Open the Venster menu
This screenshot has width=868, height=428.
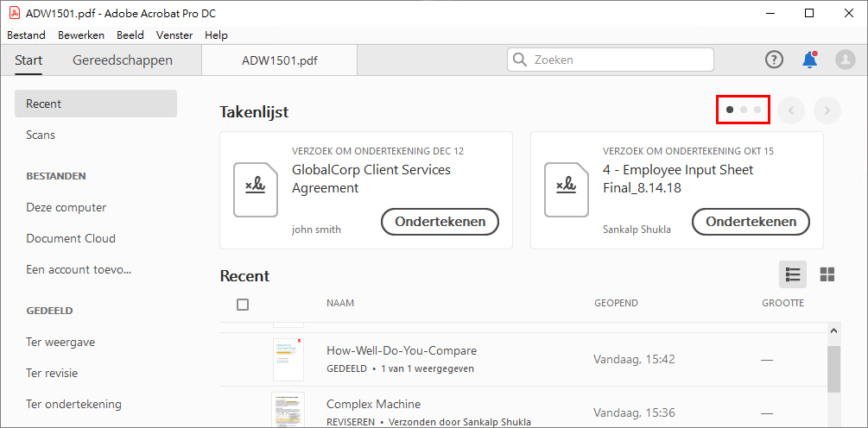coord(174,35)
